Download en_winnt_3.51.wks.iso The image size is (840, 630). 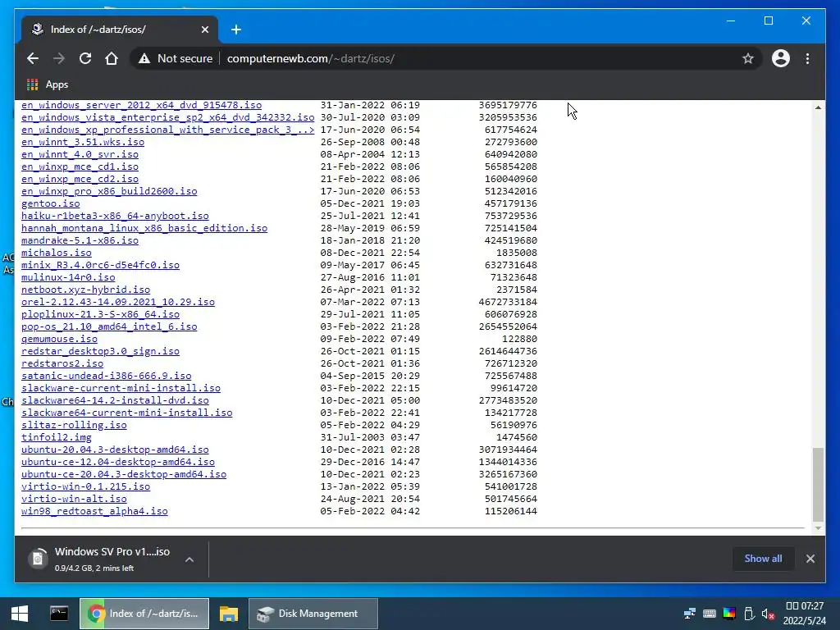[83, 142]
